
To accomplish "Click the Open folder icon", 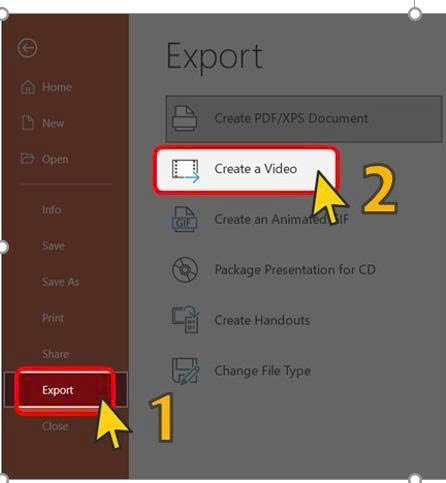I will 27,158.
